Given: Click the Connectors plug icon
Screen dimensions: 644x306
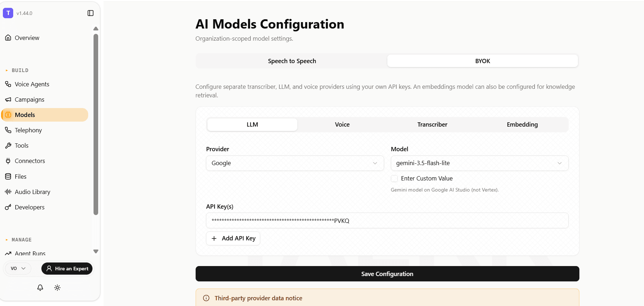Looking at the screenshot, I should (x=8, y=161).
